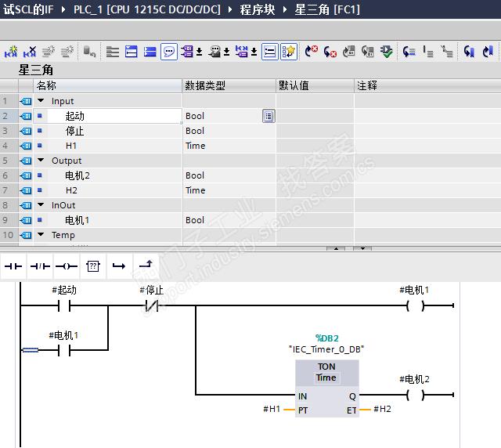Image resolution: width=501 pixels, height=448 pixels.
Task: Click the Insert network toolbar icon
Action: point(11,51)
